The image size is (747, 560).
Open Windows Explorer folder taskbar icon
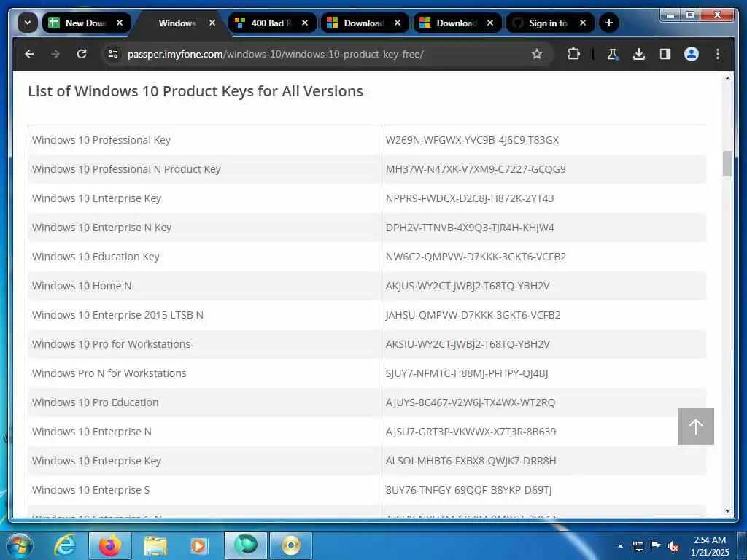(155, 545)
